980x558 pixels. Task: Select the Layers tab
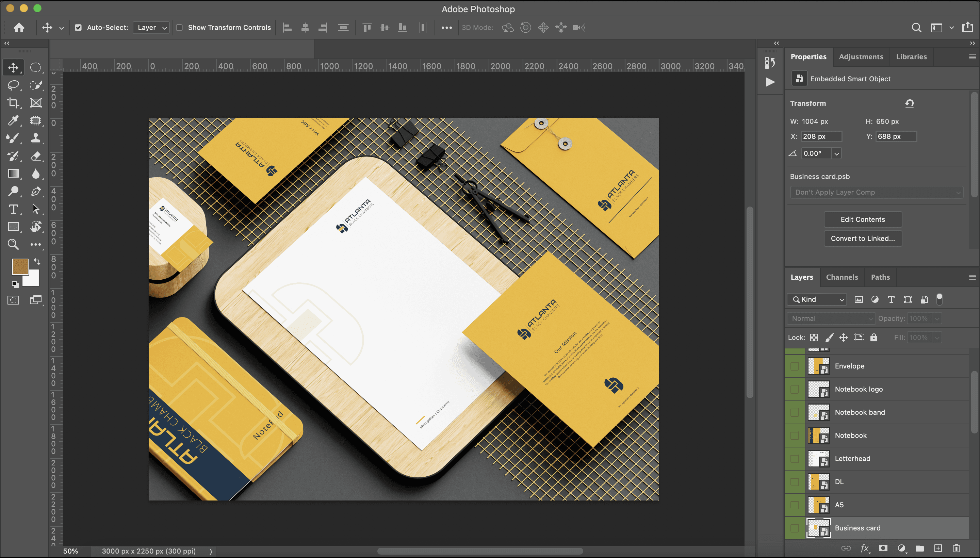click(802, 277)
